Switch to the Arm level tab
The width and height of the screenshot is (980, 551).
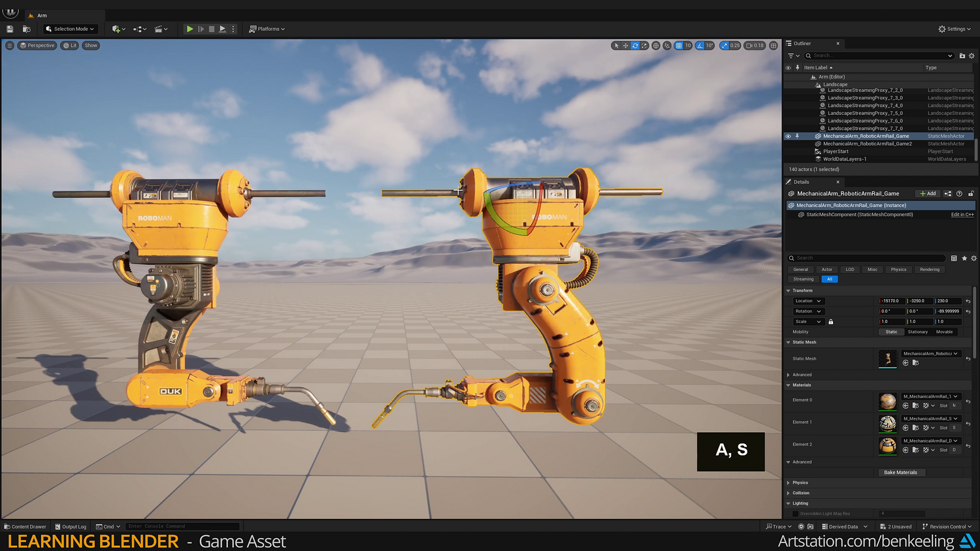point(42,16)
